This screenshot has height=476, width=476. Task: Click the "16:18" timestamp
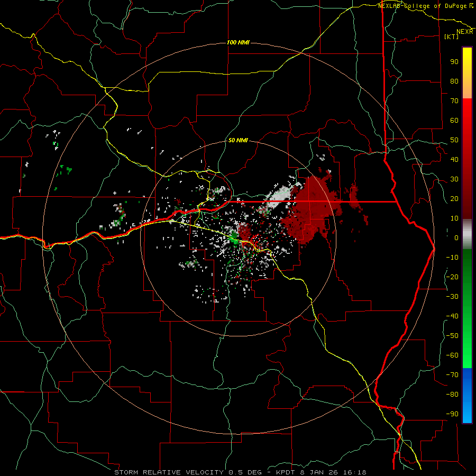354,472
